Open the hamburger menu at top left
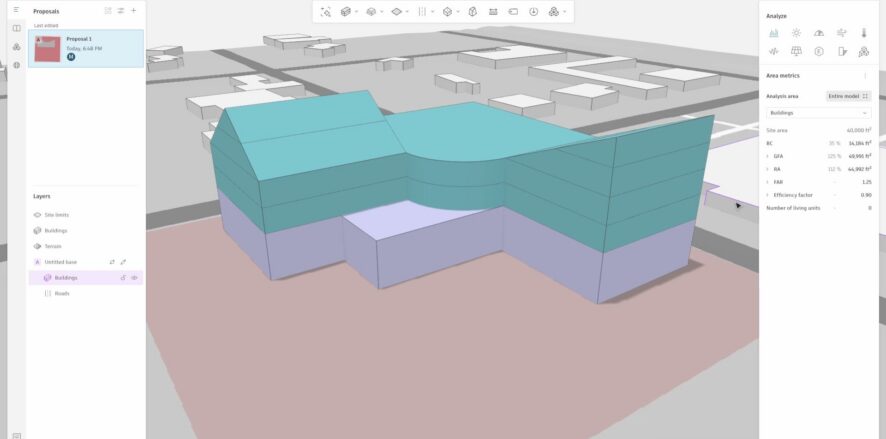Image resolution: width=886 pixels, height=439 pixels. (x=16, y=10)
